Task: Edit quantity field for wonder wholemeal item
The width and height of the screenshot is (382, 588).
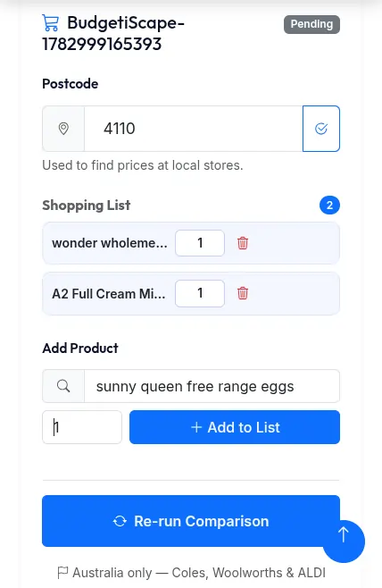Action: [x=200, y=243]
